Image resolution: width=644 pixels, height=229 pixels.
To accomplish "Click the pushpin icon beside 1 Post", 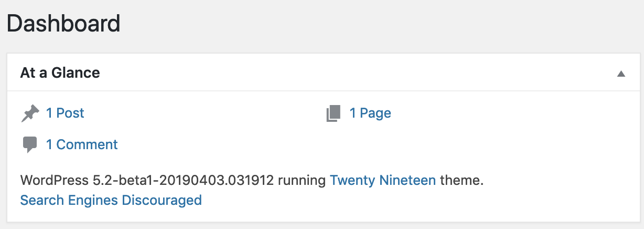I will [x=30, y=113].
